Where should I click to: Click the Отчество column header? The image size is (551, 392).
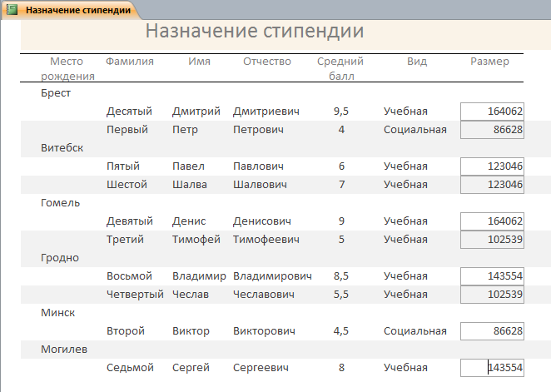click(x=267, y=62)
